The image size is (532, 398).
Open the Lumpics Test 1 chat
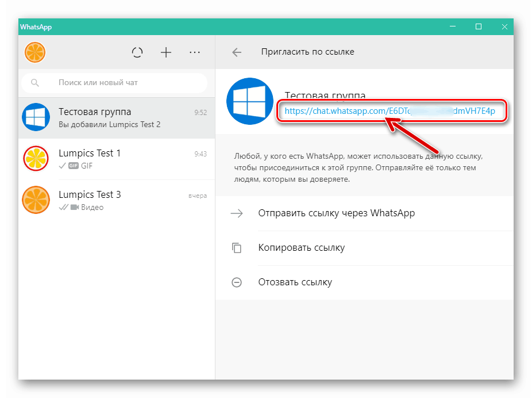tap(115, 159)
